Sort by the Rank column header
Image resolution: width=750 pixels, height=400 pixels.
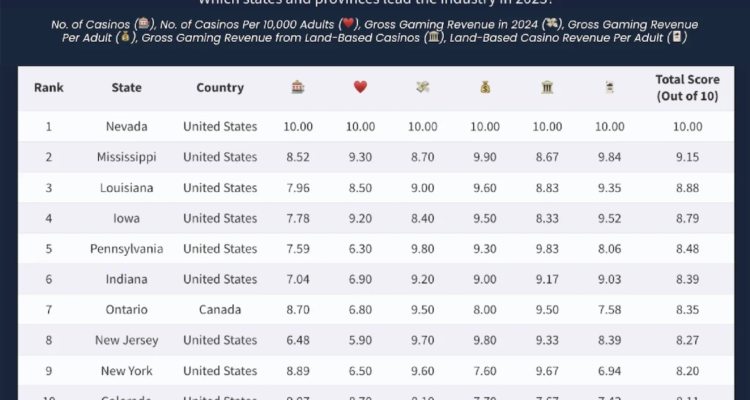48,87
